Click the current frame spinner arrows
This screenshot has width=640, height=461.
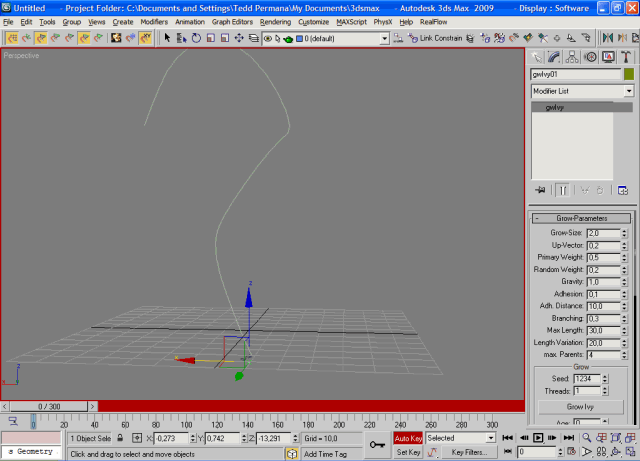pyautogui.click(x=560, y=452)
